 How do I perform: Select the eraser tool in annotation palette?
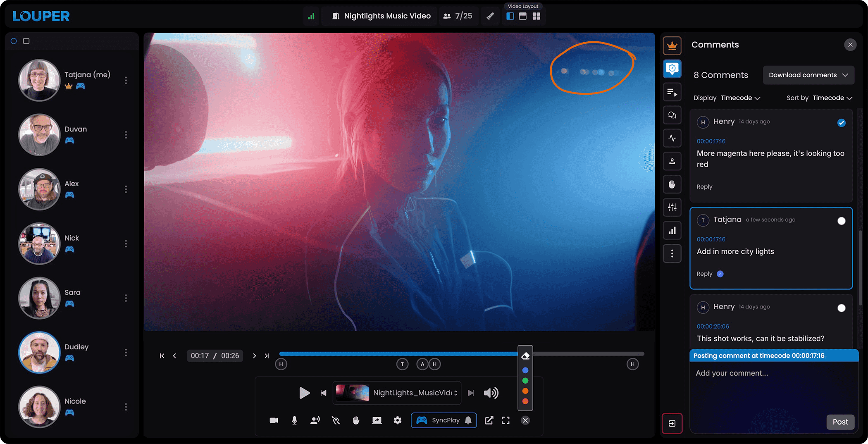click(x=525, y=356)
